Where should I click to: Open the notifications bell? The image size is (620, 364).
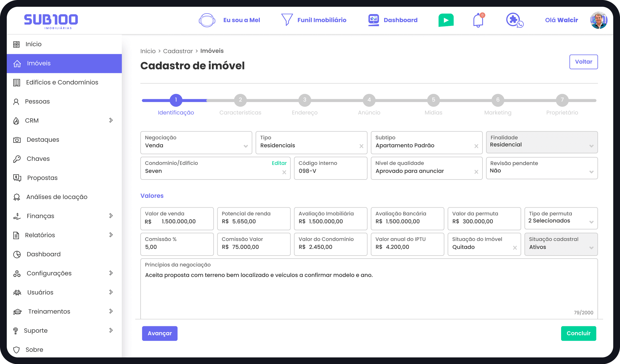tap(478, 20)
